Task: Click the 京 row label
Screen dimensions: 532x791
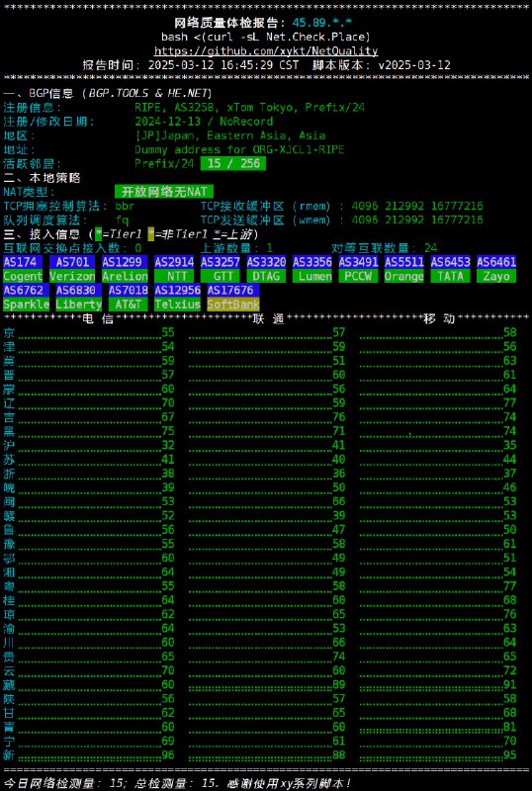Action: pos(9,332)
